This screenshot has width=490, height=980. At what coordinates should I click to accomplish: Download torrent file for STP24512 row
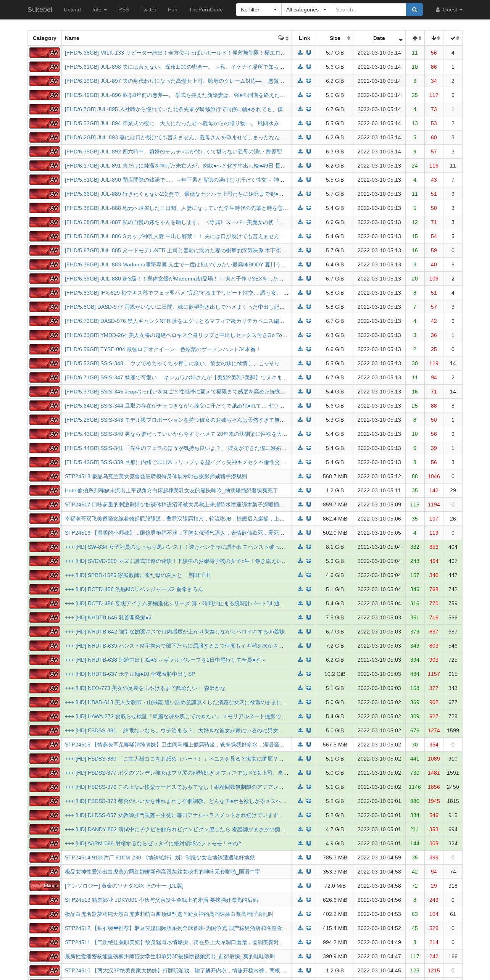300,928
